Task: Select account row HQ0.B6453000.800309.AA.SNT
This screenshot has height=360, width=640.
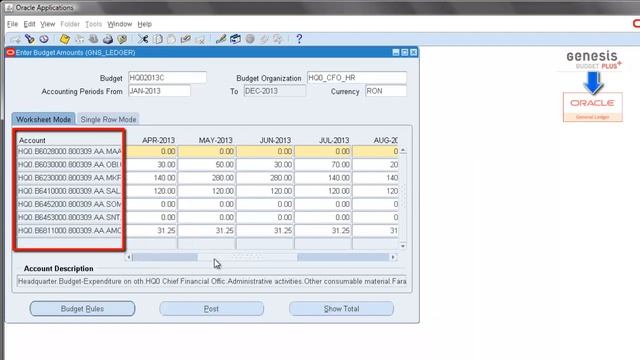Action: (x=69, y=217)
